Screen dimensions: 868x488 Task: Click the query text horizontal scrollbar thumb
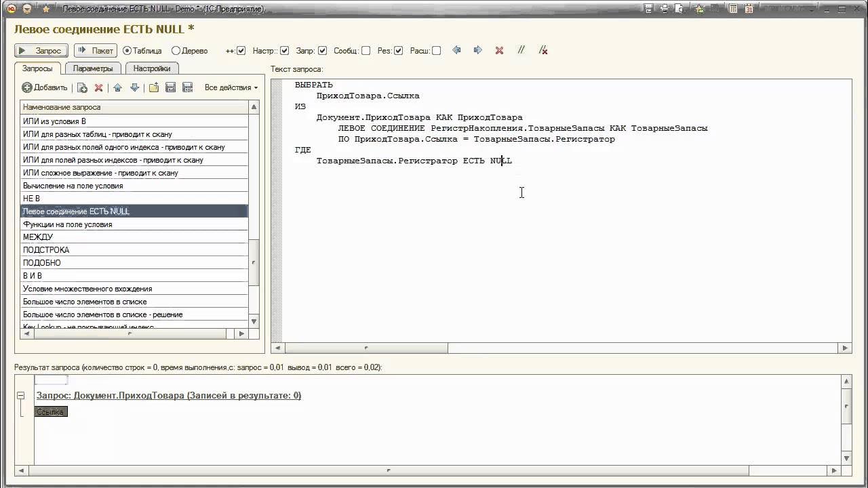coord(366,348)
